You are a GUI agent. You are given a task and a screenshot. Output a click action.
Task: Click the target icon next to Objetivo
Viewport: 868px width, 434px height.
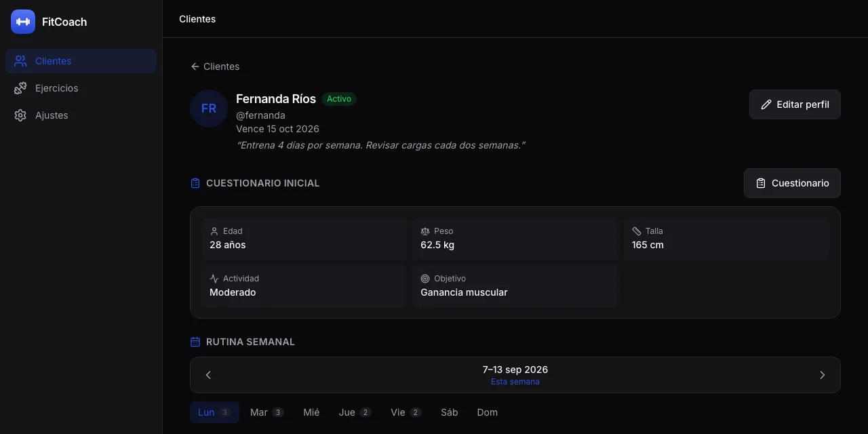[425, 279]
